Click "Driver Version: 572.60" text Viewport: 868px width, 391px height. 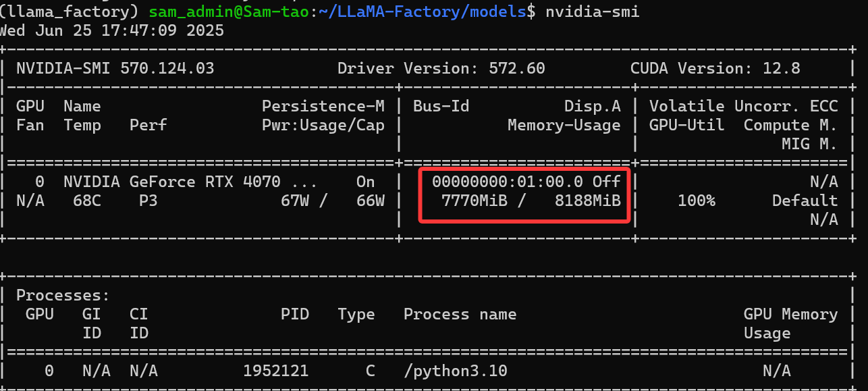(441, 68)
